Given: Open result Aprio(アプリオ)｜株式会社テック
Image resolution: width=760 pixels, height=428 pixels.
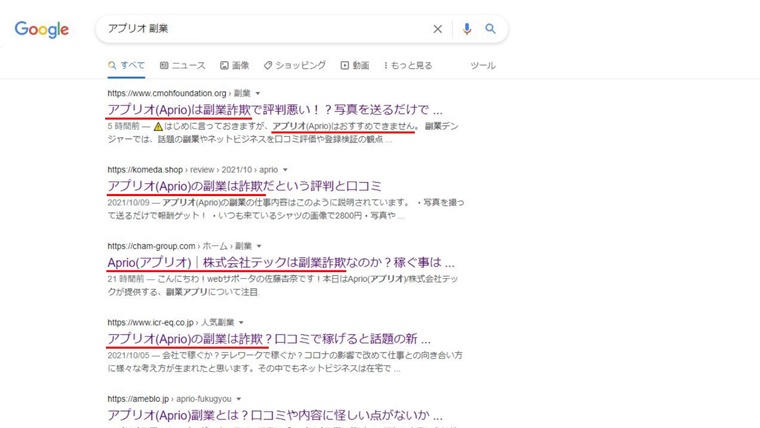Looking at the screenshot, I should point(281,263).
